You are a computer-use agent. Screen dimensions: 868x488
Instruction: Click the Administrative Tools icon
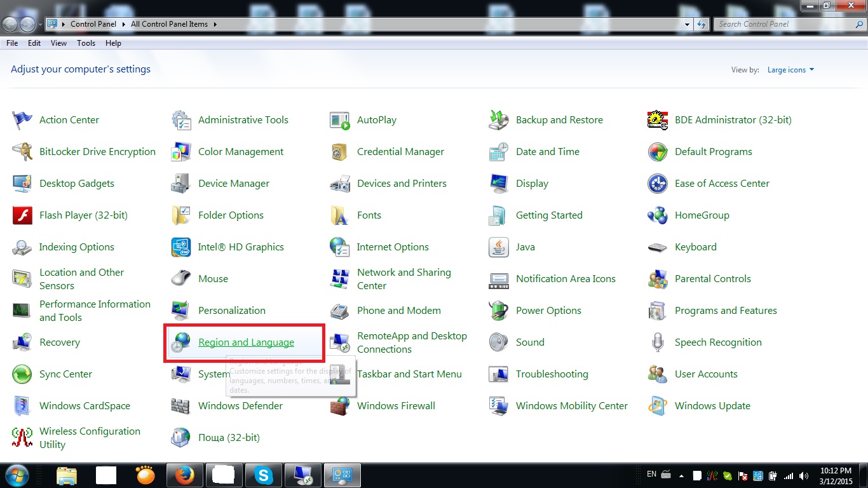tap(181, 119)
